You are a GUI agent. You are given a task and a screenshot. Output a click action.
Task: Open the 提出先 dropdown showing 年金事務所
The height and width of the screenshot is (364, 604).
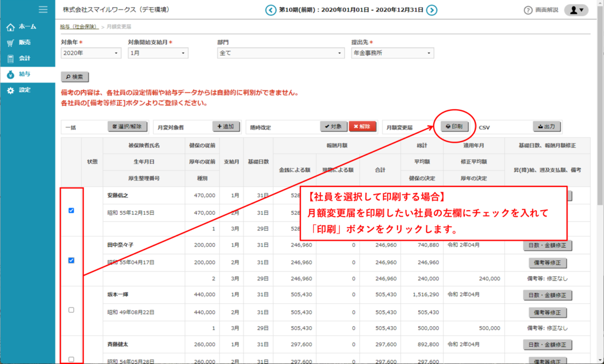(x=392, y=53)
